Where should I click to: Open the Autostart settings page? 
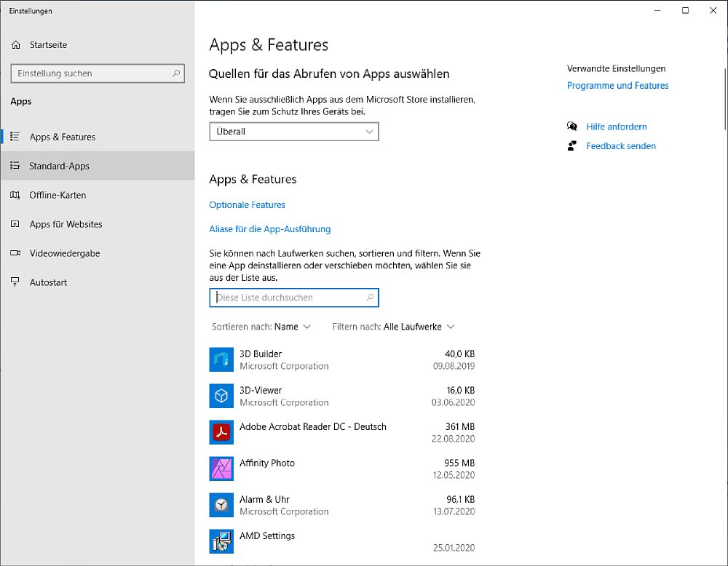[x=98, y=282]
